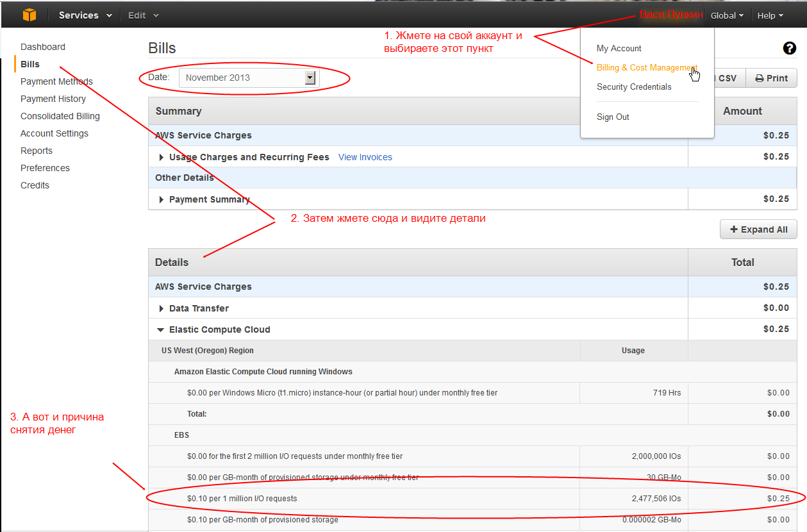
Task: Click the AWS orange cube logo
Action: click(30, 15)
